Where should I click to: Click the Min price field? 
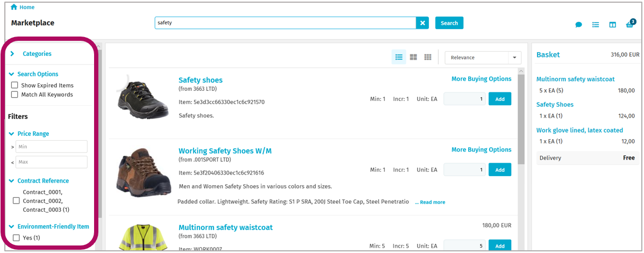[x=52, y=147]
